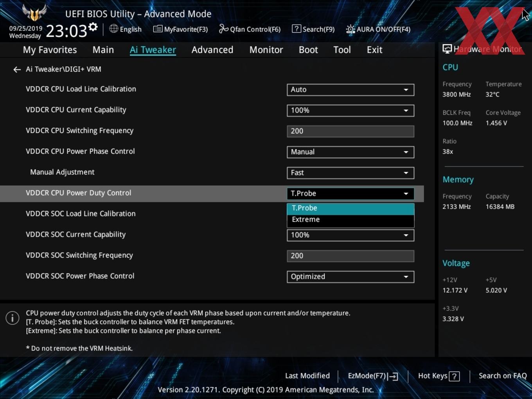Expand VDDCR SOC Current Capability dropdown
532x399 pixels.
coord(350,235)
